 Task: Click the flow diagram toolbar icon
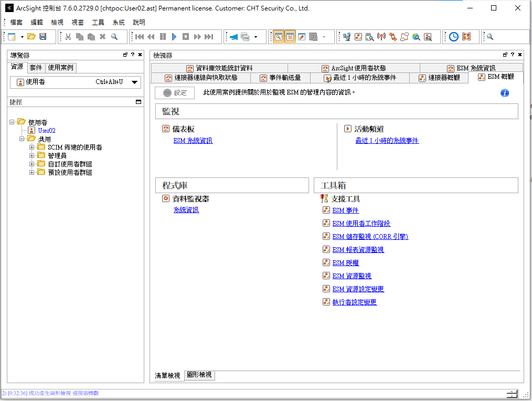(x=405, y=37)
